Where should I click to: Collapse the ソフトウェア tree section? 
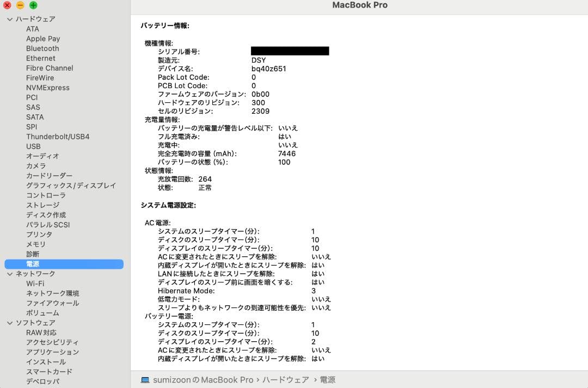[9, 323]
